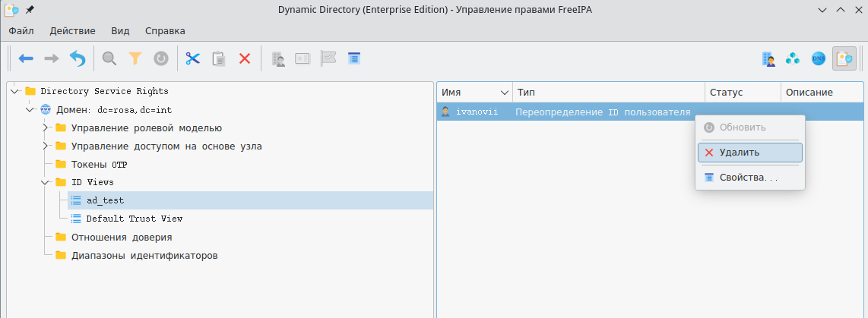Open the Действие menu
The image size is (868, 318).
(72, 31)
